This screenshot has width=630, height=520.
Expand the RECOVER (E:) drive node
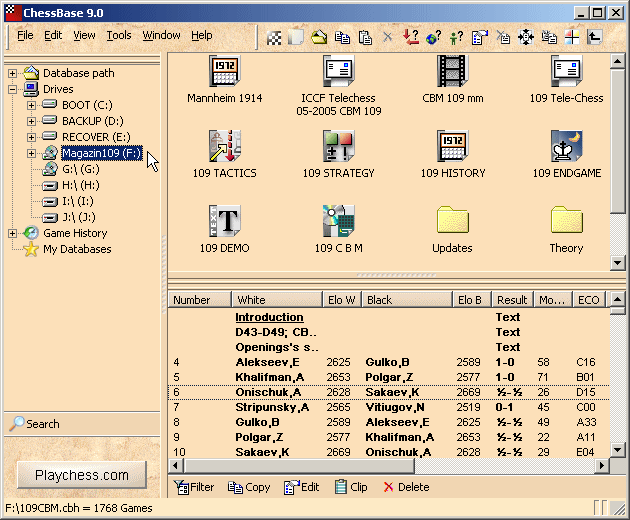point(31,137)
